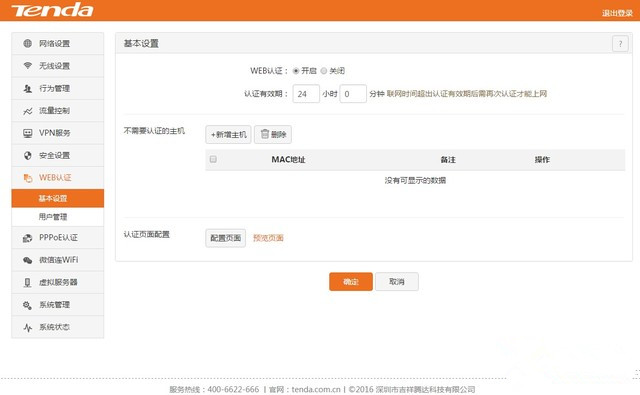Click the shield icon beside 安全设置
Viewport: 640px width, 395px height.
point(27,155)
